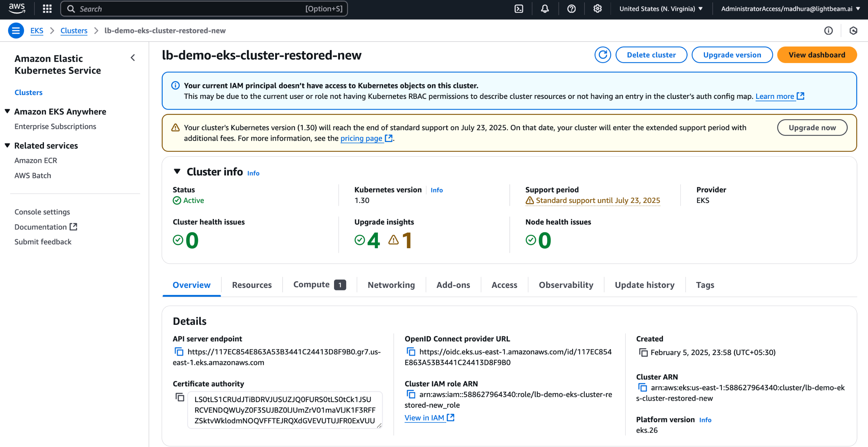The width and height of the screenshot is (868, 447).
Task: Switch to the Observability tab
Action: [566, 285]
